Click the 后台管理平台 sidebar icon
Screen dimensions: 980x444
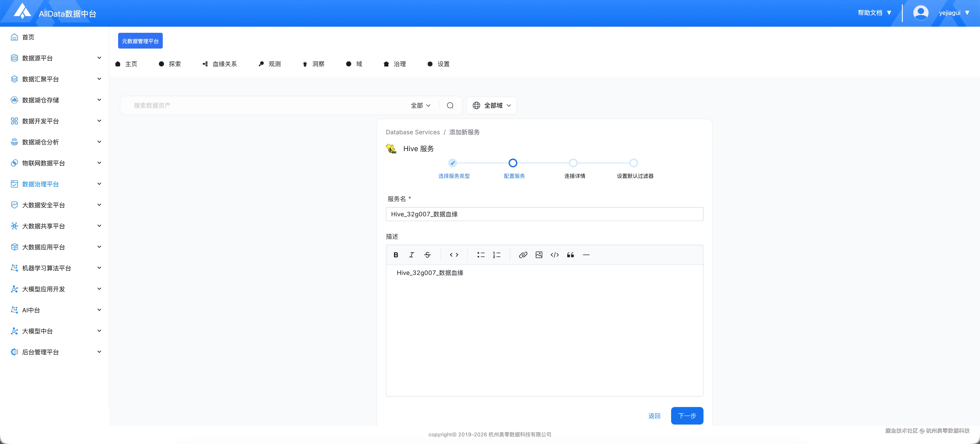tap(14, 352)
